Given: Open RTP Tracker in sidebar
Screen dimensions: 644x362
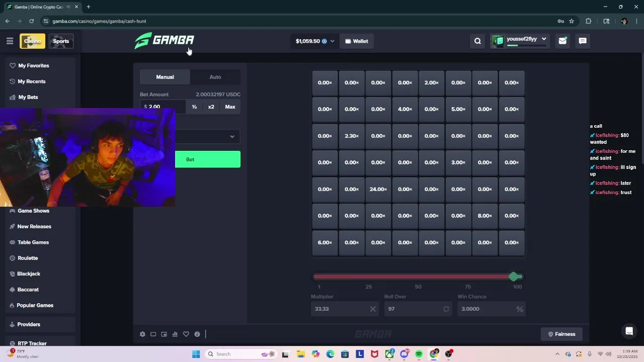Looking at the screenshot, I should pyautogui.click(x=39, y=343).
